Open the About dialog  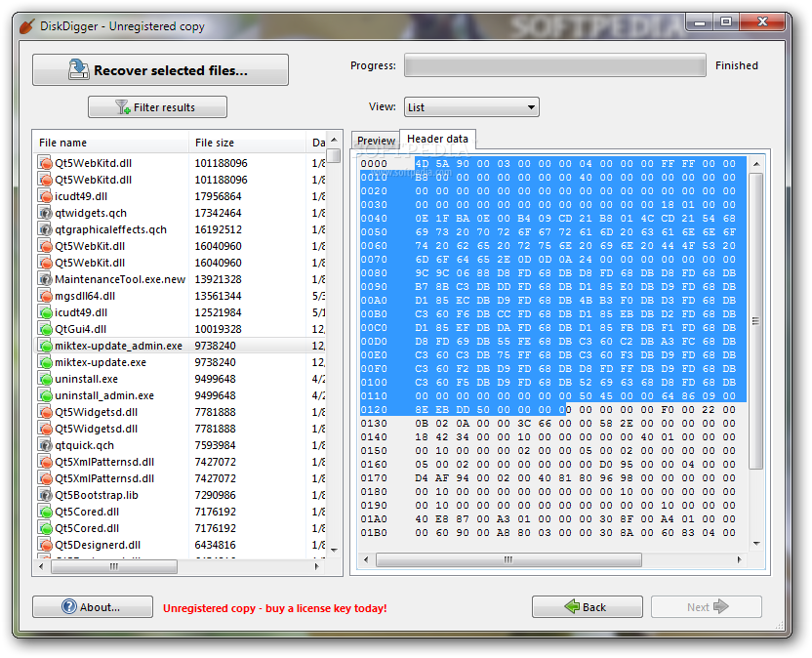coord(93,606)
